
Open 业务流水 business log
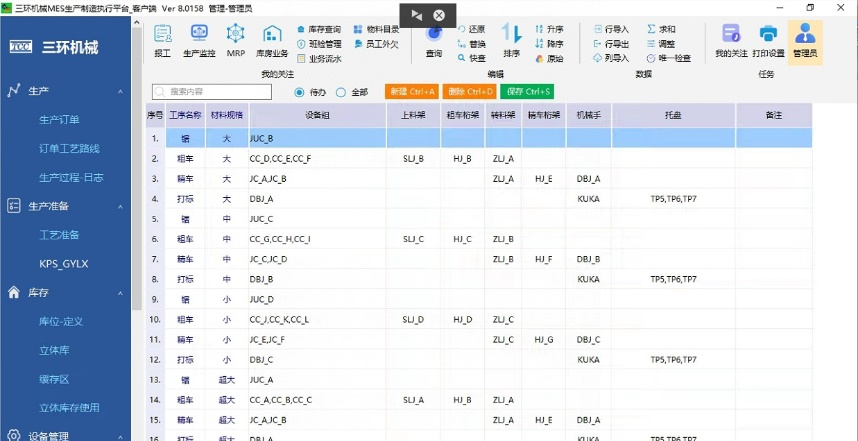pyautogui.click(x=320, y=59)
